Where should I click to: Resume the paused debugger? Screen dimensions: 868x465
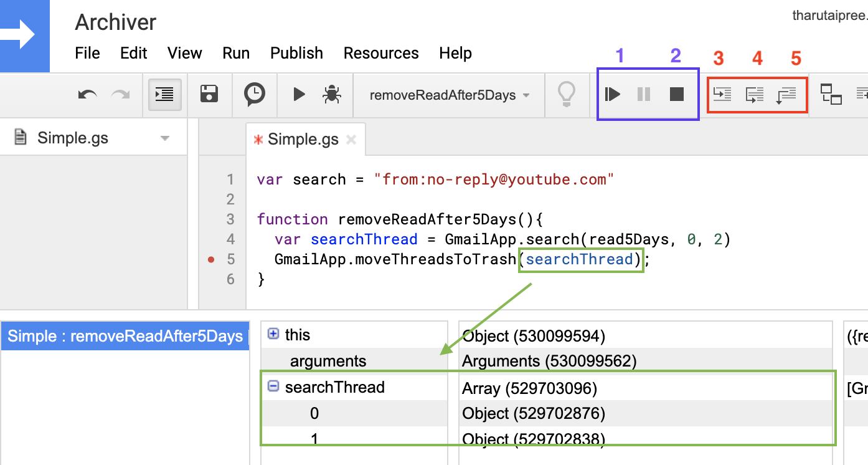click(x=612, y=95)
